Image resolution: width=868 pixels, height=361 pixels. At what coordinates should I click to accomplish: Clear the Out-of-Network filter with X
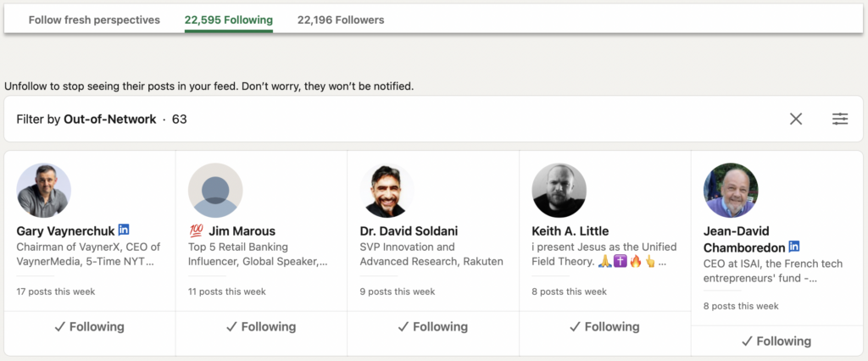(x=796, y=119)
